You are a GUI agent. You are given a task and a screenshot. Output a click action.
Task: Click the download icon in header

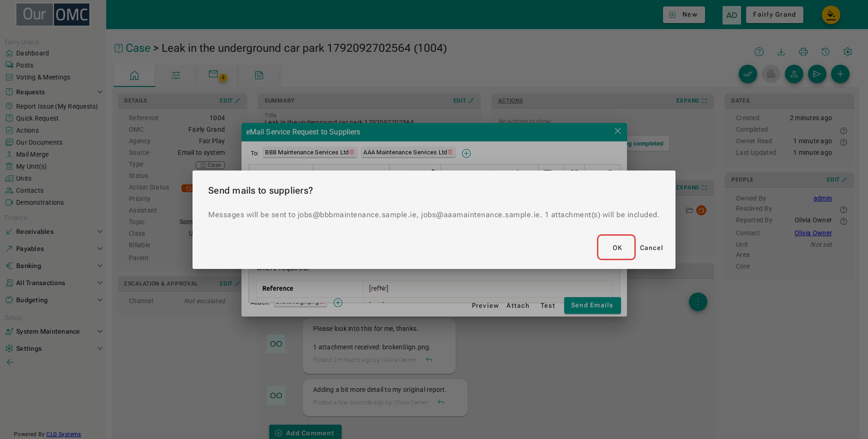pyautogui.click(x=781, y=52)
